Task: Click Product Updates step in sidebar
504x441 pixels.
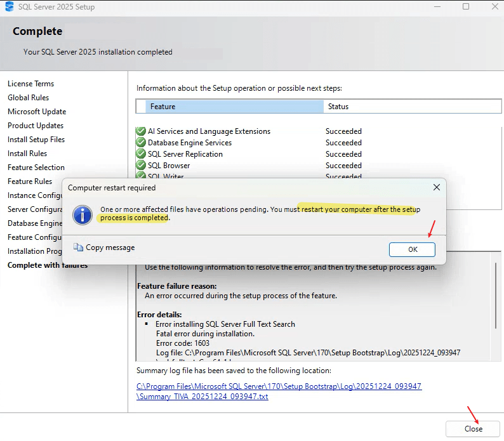Action: coord(36,126)
